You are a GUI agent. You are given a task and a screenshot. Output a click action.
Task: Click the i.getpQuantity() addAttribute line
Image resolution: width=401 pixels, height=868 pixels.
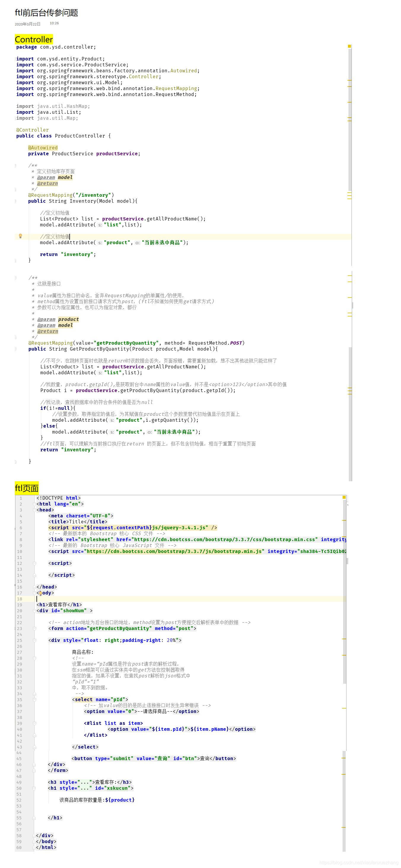(125, 421)
